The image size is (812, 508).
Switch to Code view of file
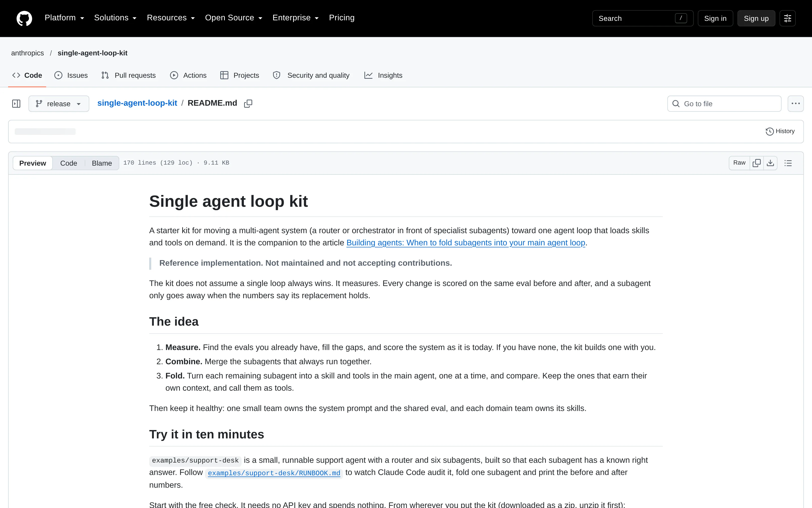click(x=69, y=163)
